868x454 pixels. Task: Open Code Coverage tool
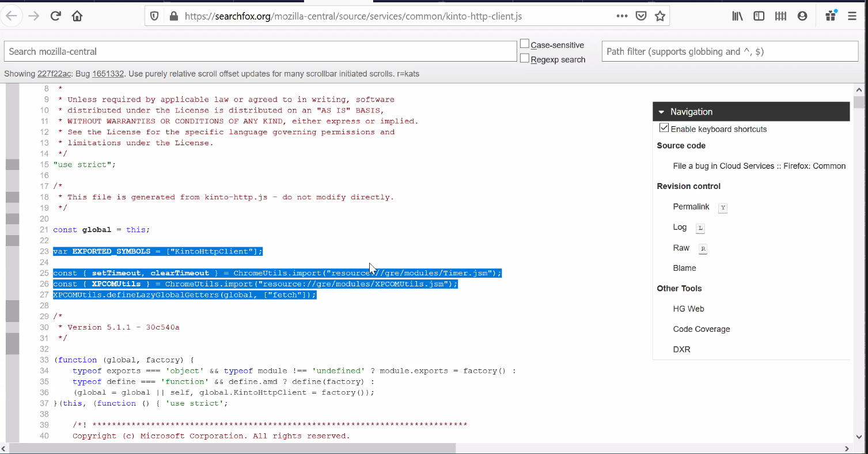702,329
